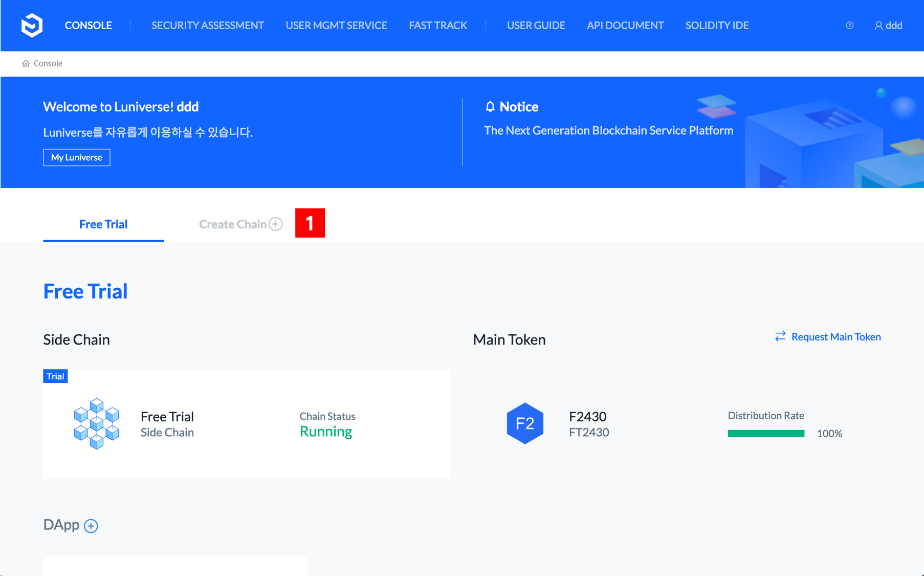This screenshot has height=576, width=924.
Task: Open the ddd user account menu
Action: pyautogui.click(x=888, y=25)
